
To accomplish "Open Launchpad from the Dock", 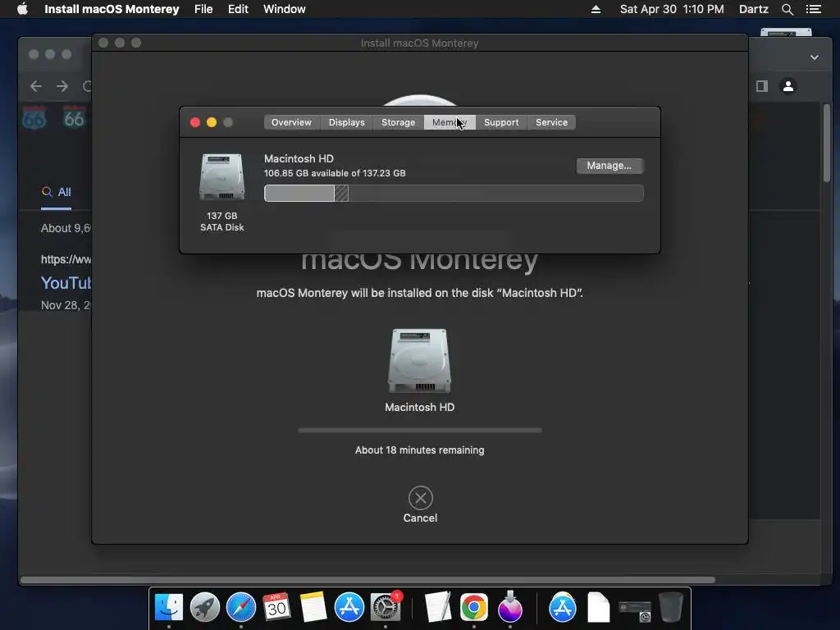I will click(204, 607).
